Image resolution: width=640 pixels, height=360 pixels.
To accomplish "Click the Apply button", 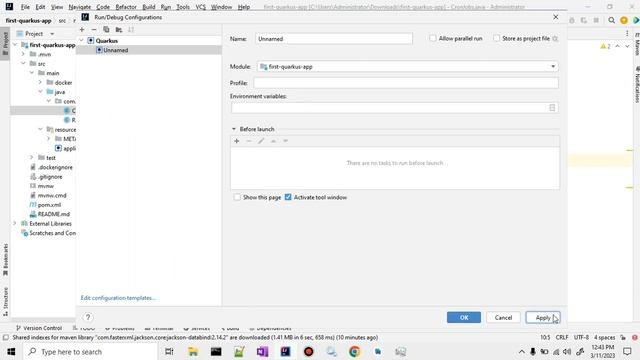I will (x=542, y=317).
